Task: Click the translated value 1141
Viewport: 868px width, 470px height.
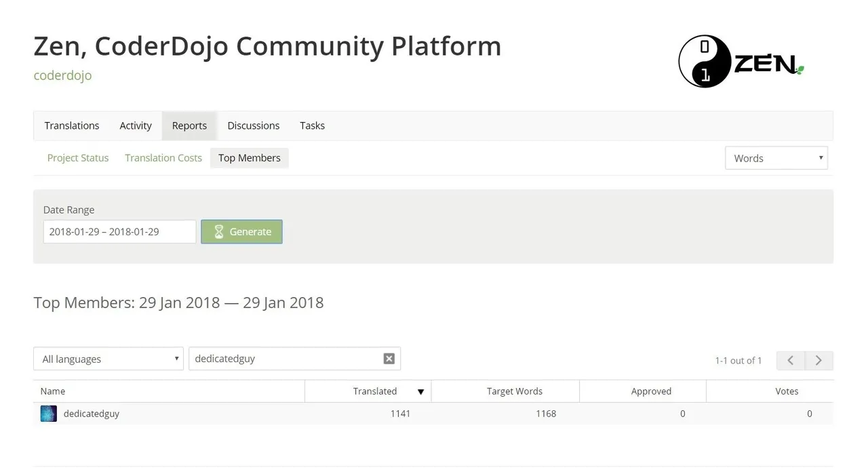Action: [x=400, y=414]
